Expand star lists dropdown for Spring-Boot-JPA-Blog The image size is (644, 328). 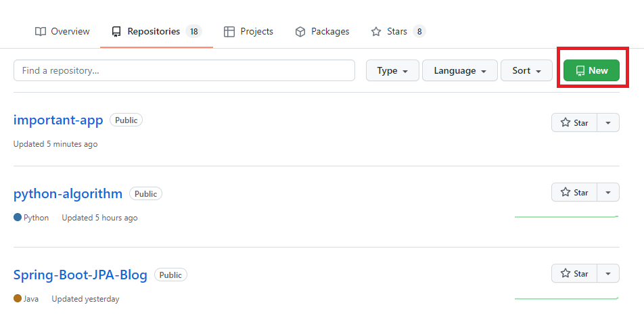click(608, 273)
